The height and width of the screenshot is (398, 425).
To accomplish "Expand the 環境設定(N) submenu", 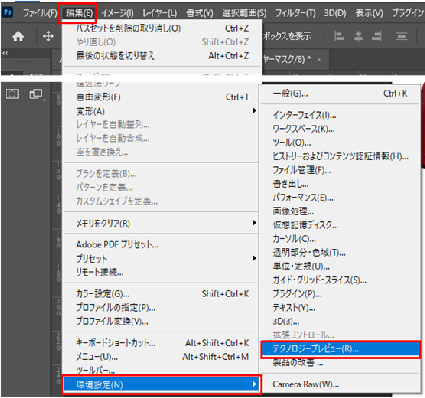I will [162, 385].
